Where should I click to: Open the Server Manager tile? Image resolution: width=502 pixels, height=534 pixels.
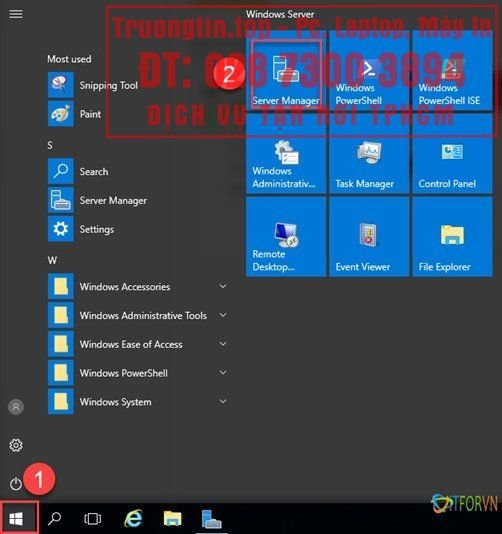(286, 70)
